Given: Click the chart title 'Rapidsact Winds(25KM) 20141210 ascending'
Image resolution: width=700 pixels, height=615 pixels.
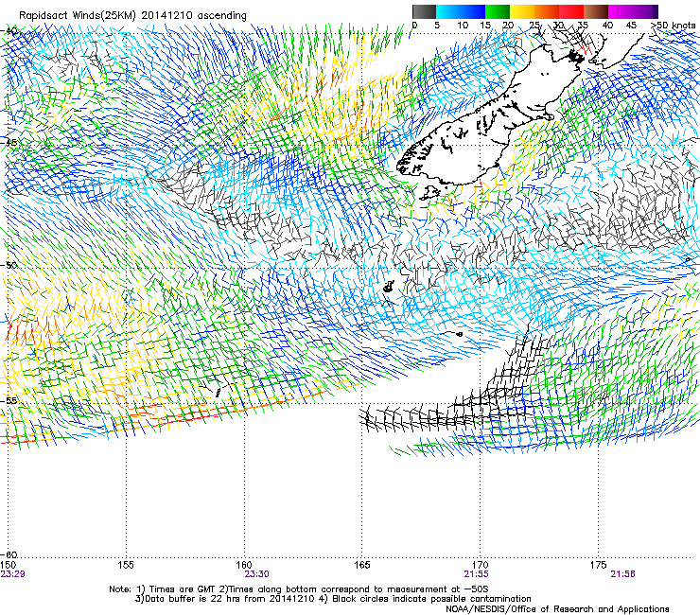Looking at the screenshot, I should 132,16.
